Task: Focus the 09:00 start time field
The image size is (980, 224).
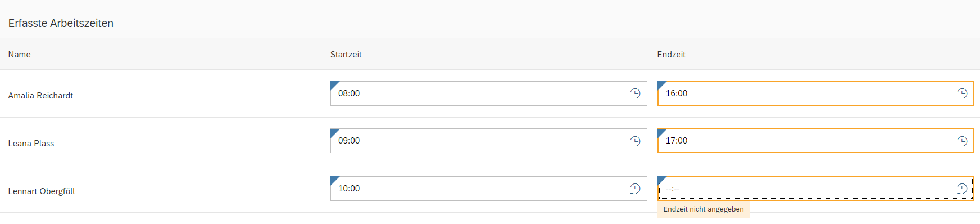Action: tap(488, 141)
